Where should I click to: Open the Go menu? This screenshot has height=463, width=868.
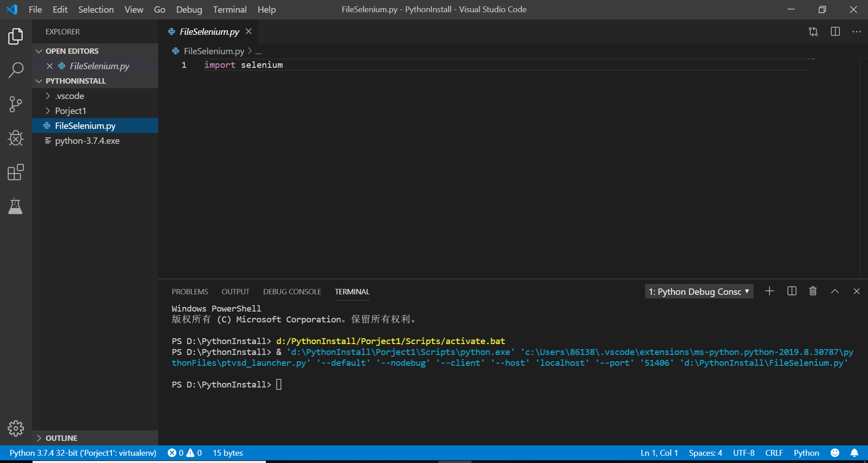click(x=160, y=9)
